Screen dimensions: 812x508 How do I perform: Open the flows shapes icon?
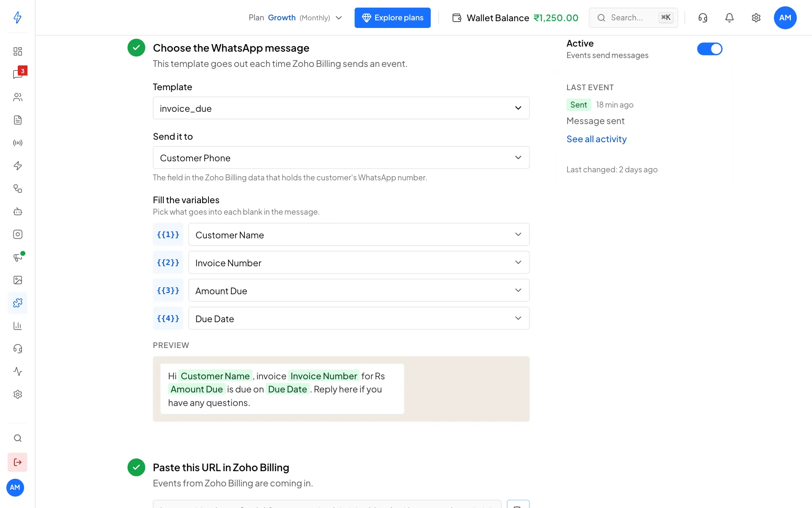pos(17,188)
